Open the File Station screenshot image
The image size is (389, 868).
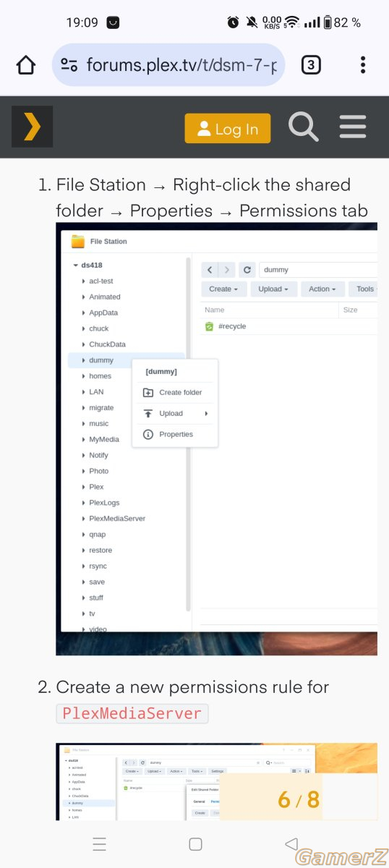(x=216, y=439)
